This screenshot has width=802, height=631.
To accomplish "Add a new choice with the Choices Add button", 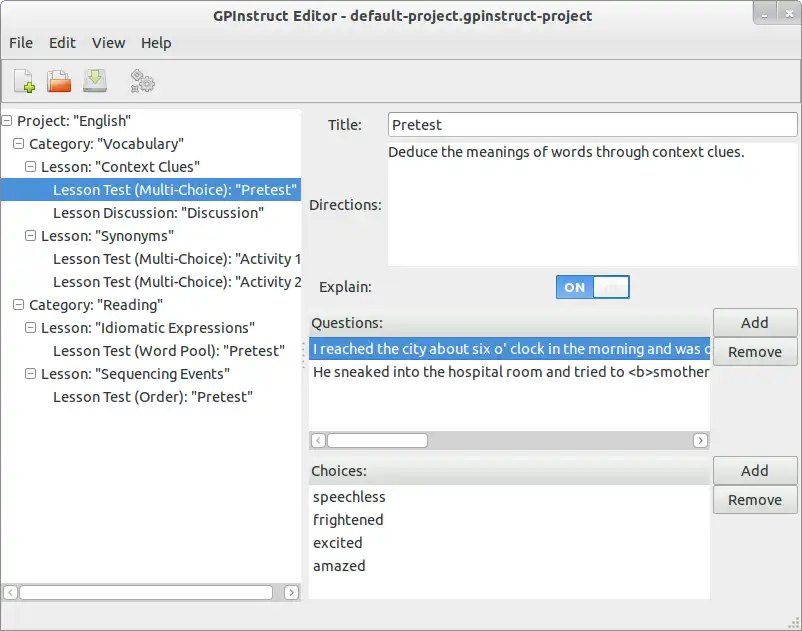I will pos(755,470).
